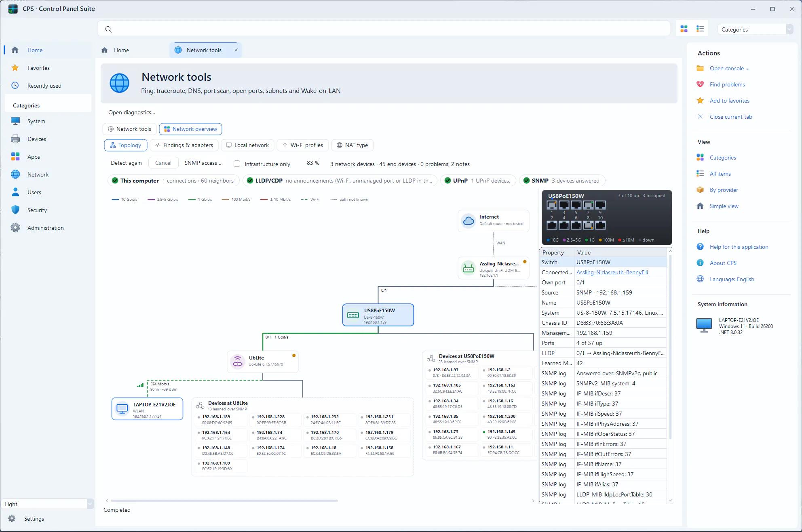
Task: Open the Light theme dropdown
Action: tap(48, 504)
